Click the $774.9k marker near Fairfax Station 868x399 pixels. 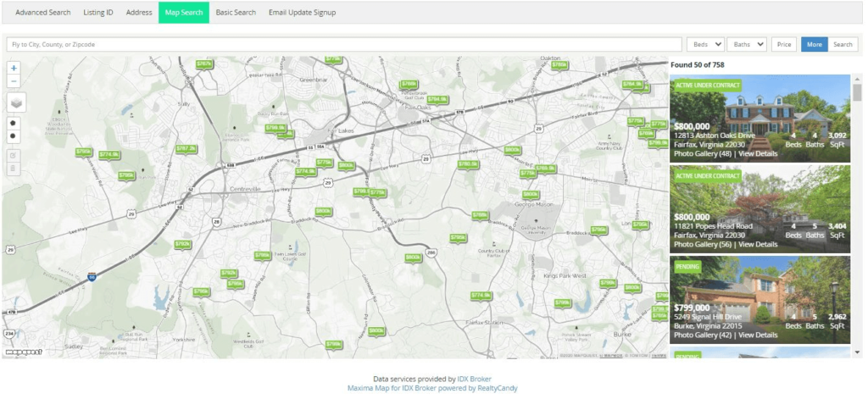[481, 296]
